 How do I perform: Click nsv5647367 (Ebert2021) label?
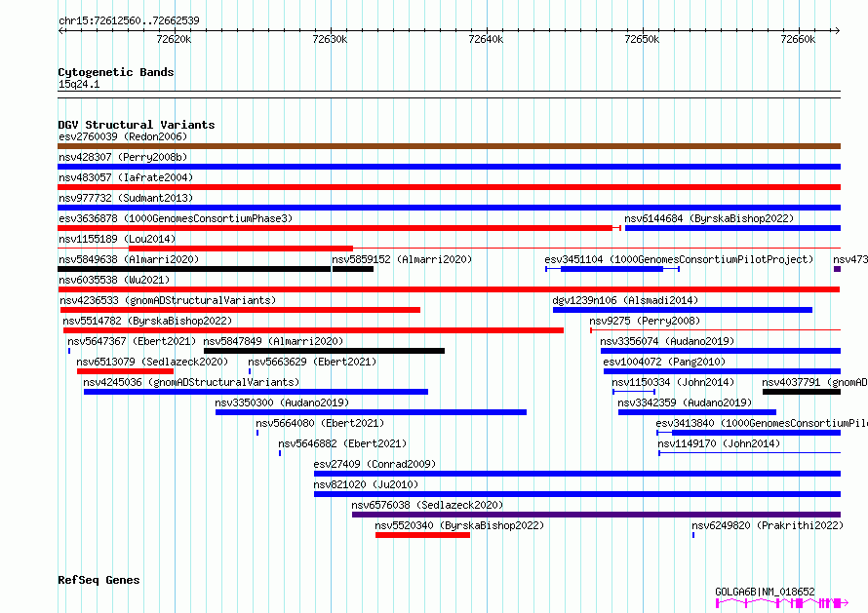[x=132, y=341]
